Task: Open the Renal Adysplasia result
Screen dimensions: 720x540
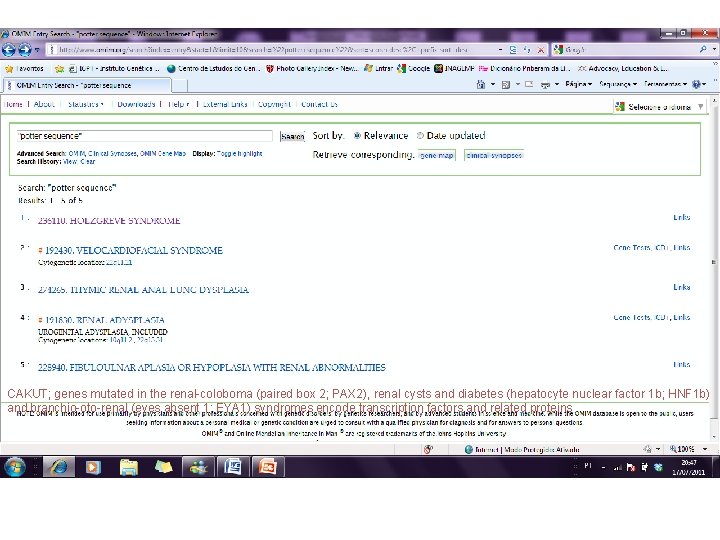Action: pos(105,320)
